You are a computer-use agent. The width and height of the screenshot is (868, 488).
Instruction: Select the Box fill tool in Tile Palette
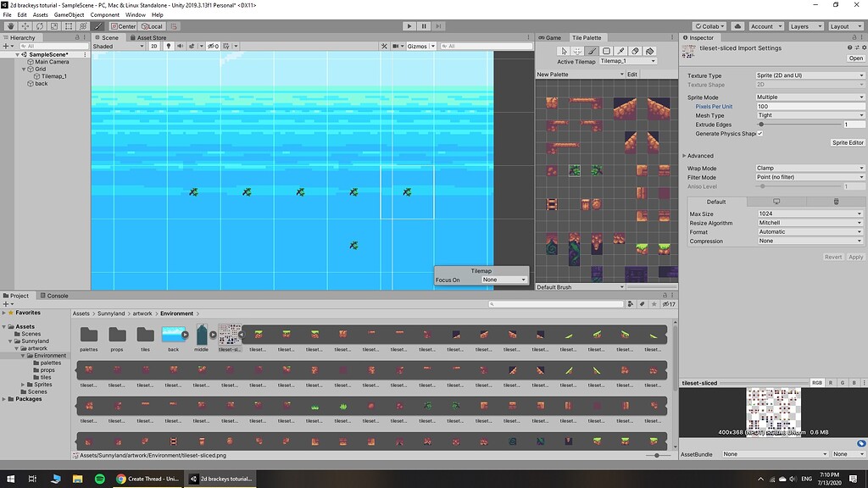[x=605, y=51]
